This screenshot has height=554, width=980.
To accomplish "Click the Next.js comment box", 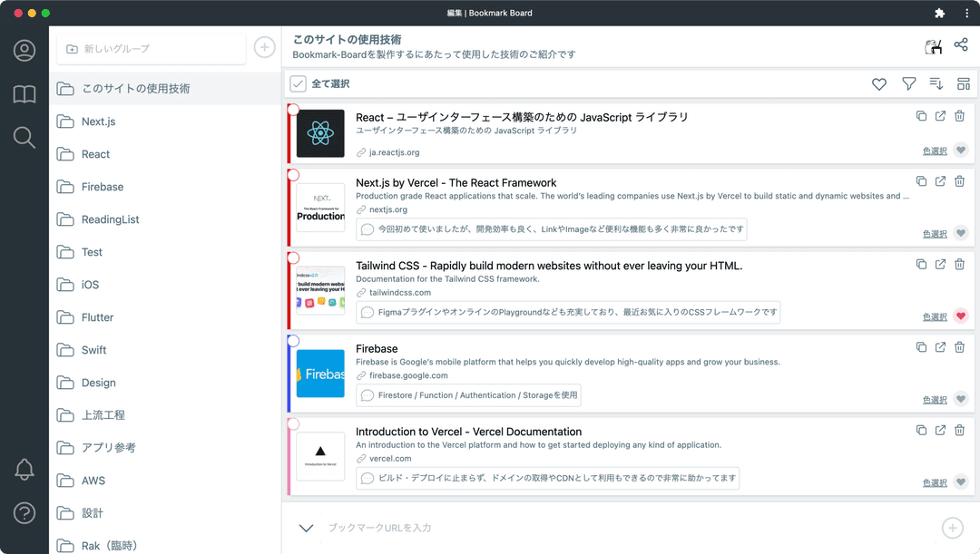I will (x=552, y=229).
